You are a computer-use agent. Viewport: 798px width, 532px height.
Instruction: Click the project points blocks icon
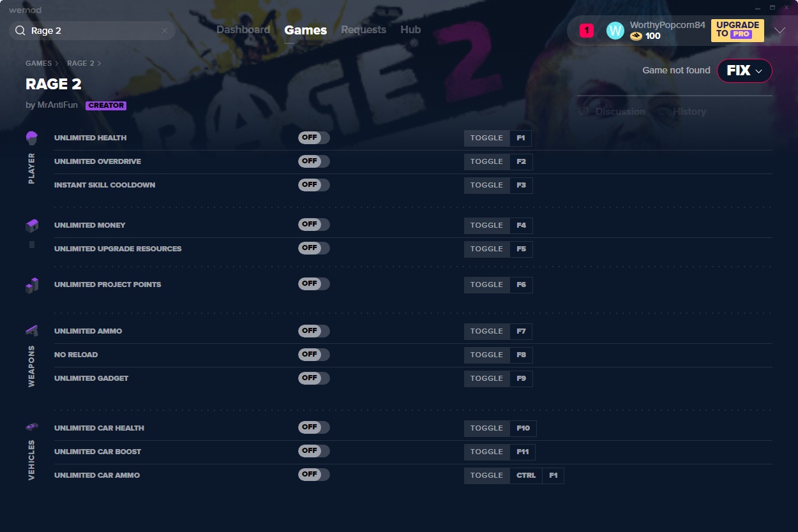(31, 285)
